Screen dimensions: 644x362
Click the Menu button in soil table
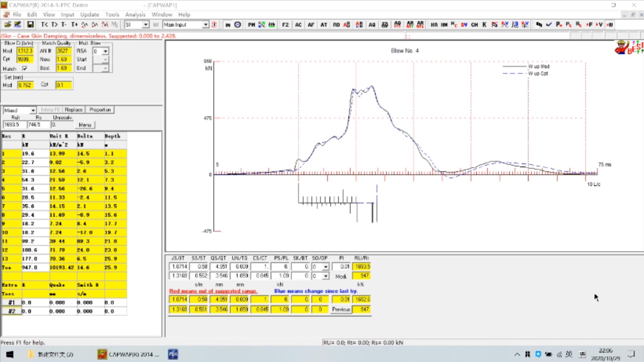click(85, 125)
